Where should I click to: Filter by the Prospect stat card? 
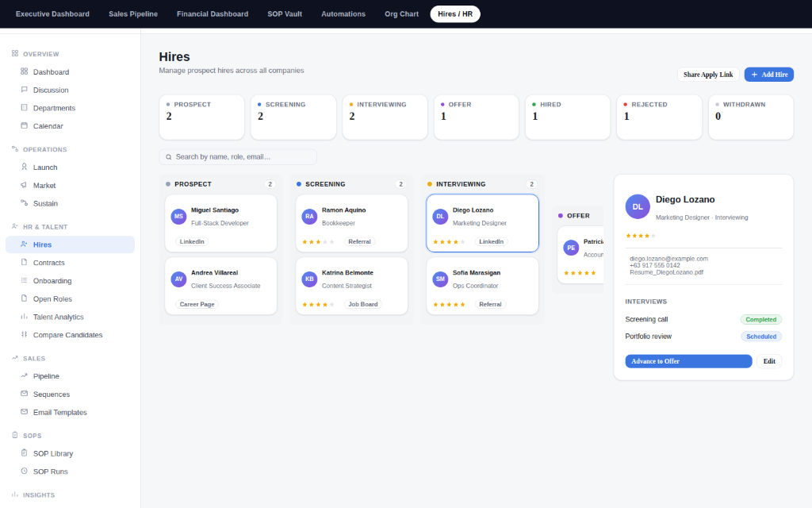(201, 117)
